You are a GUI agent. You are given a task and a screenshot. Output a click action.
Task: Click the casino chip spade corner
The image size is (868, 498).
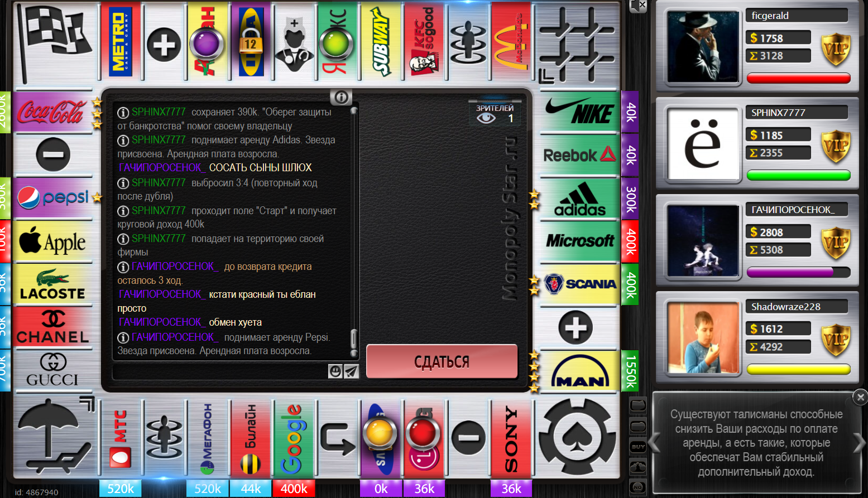[577, 437]
